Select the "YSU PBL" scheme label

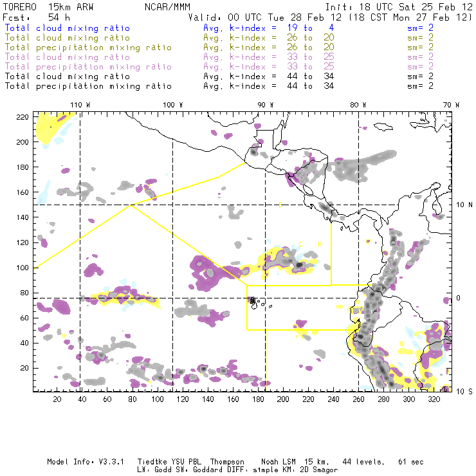pyautogui.click(x=187, y=462)
